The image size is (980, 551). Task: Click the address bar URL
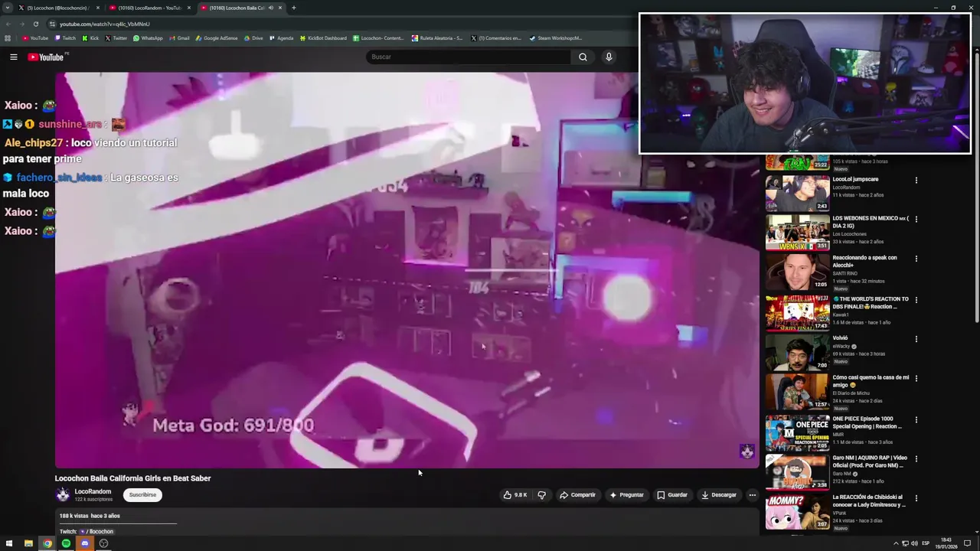tap(105, 24)
